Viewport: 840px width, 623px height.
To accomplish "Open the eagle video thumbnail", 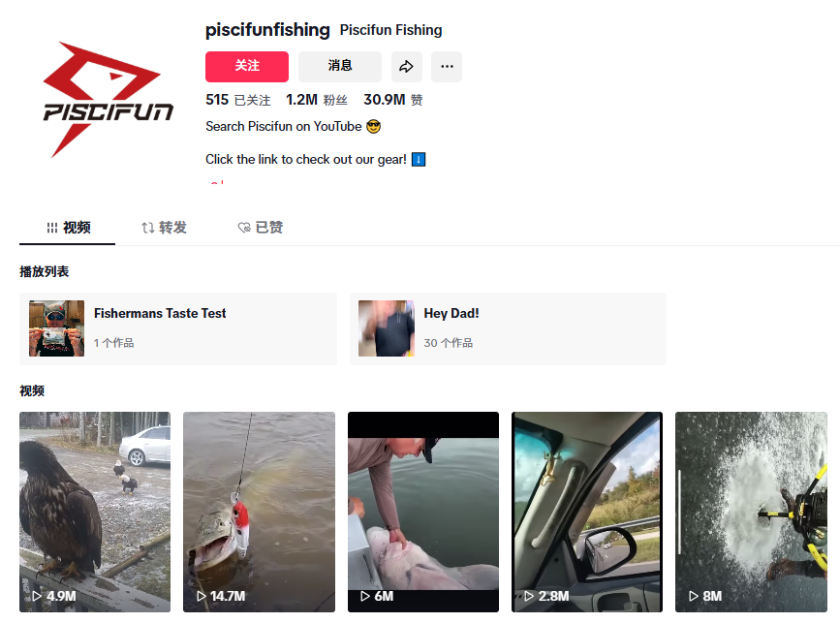I will (95, 512).
